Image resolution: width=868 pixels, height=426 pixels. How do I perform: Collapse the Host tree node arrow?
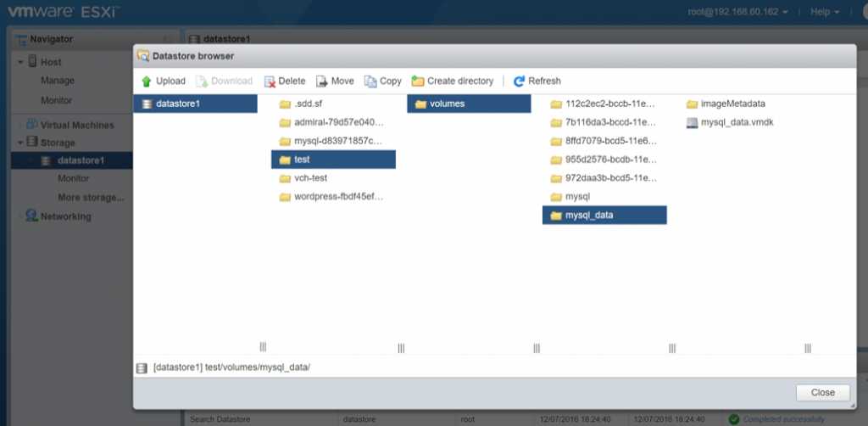click(20, 62)
